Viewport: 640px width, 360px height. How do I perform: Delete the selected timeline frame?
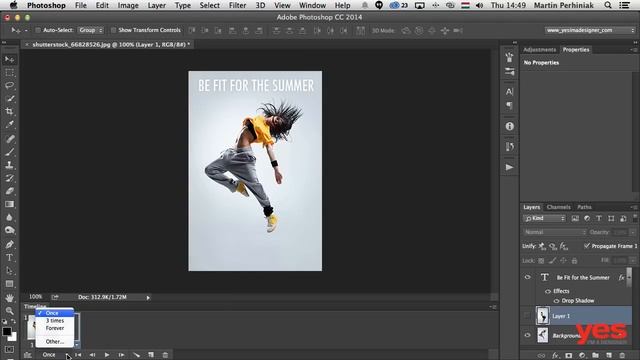pos(165,355)
